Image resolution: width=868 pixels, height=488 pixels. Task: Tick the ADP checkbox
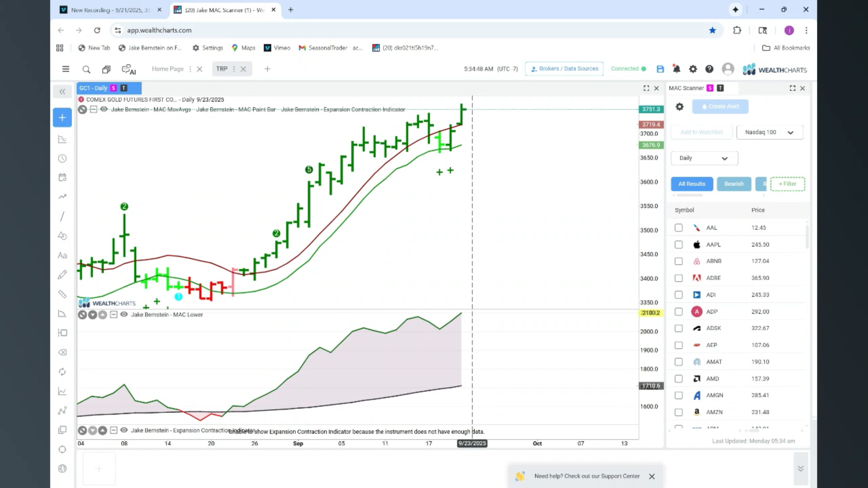pos(679,312)
